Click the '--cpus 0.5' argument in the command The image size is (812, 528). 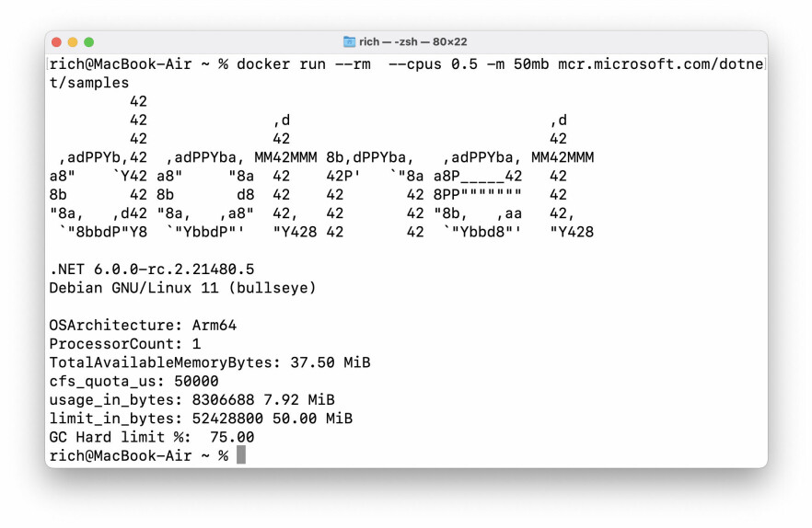click(433, 64)
